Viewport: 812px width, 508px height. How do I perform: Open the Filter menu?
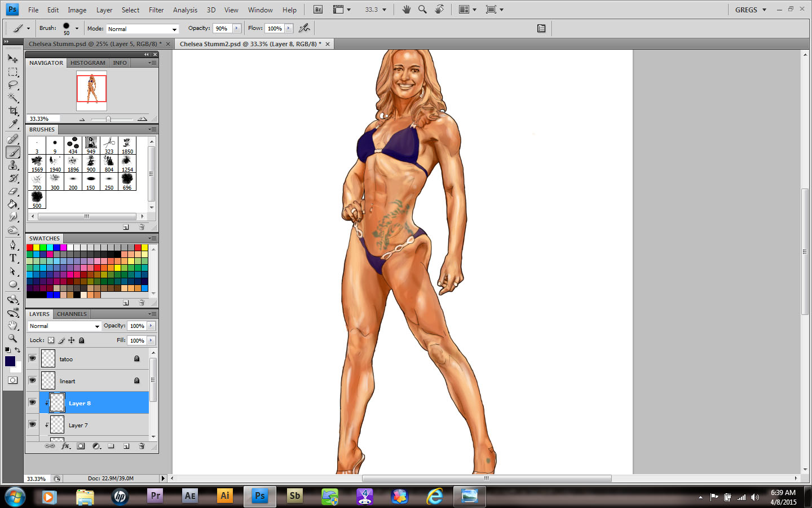click(156, 10)
